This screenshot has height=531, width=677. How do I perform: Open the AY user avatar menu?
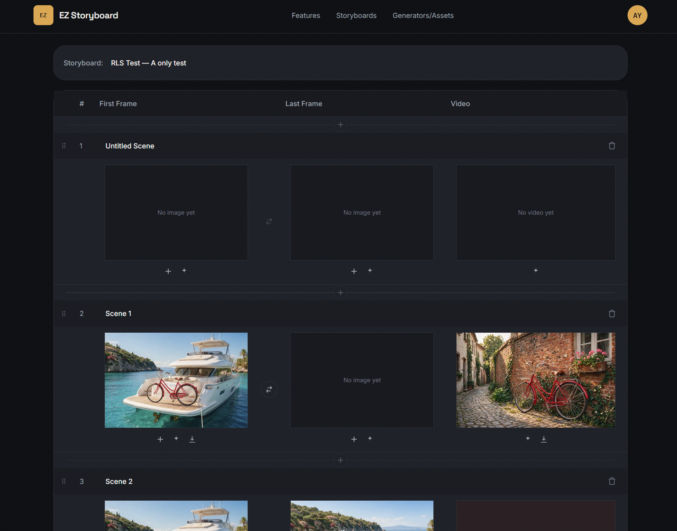(x=637, y=16)
